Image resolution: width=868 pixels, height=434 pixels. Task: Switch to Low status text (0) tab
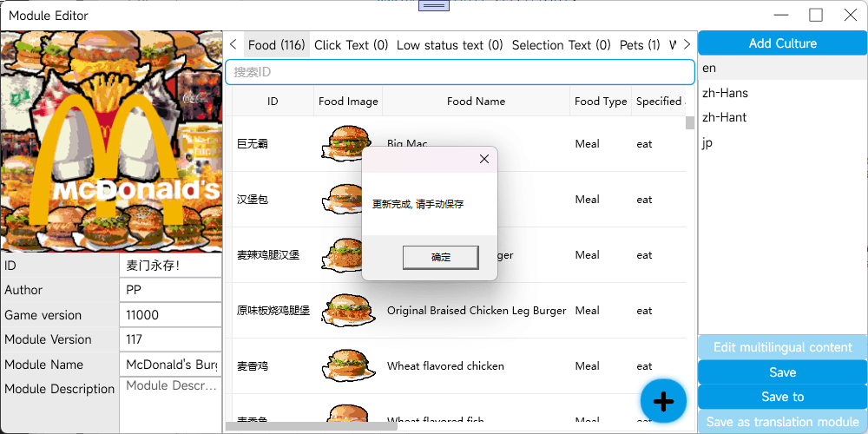(x=450, y=45)
